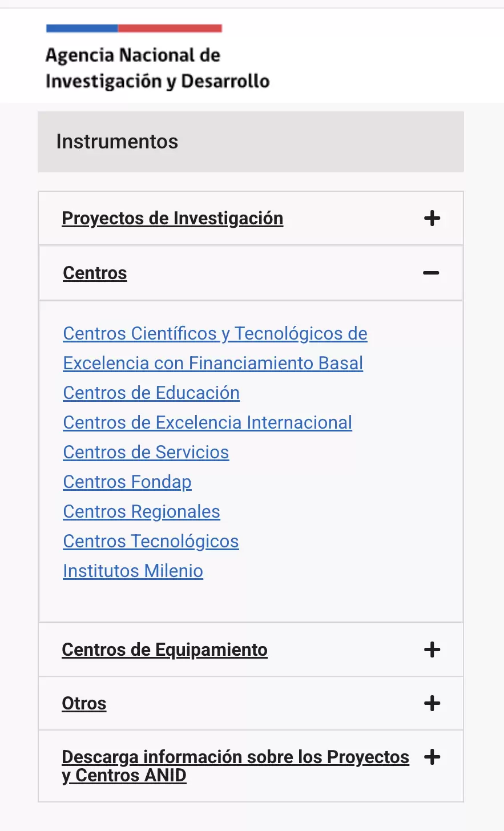Open Centros de Excelencia Internacional link
Viewport: 504px width, 831px height.
(207, 422)
